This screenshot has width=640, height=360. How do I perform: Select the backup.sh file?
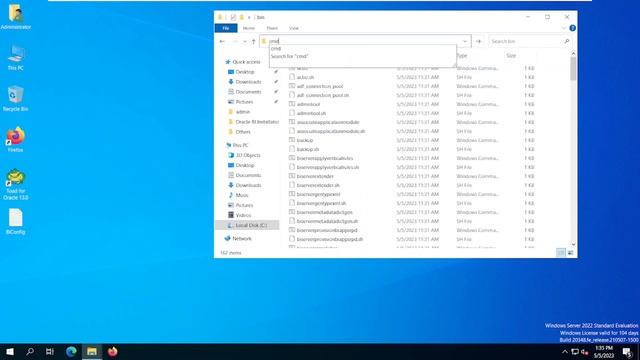[308, 149]
